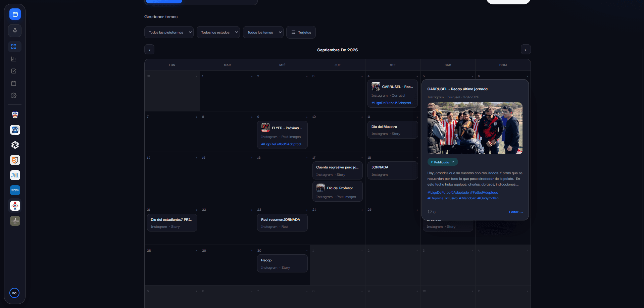Open the Día del Profesor post card
The height and width of the screenshot is (308, 644).
pos(337,192)
